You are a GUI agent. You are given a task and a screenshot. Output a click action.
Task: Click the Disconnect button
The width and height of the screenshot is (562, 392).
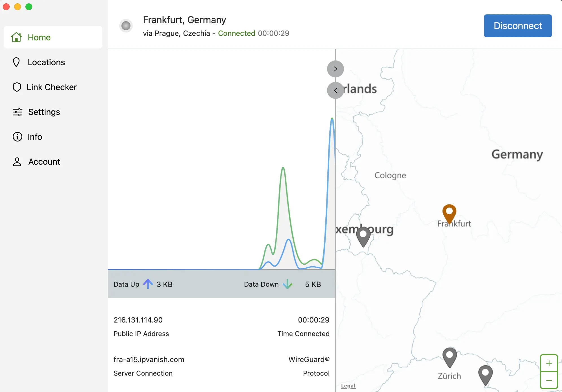(x=518, y=26)
